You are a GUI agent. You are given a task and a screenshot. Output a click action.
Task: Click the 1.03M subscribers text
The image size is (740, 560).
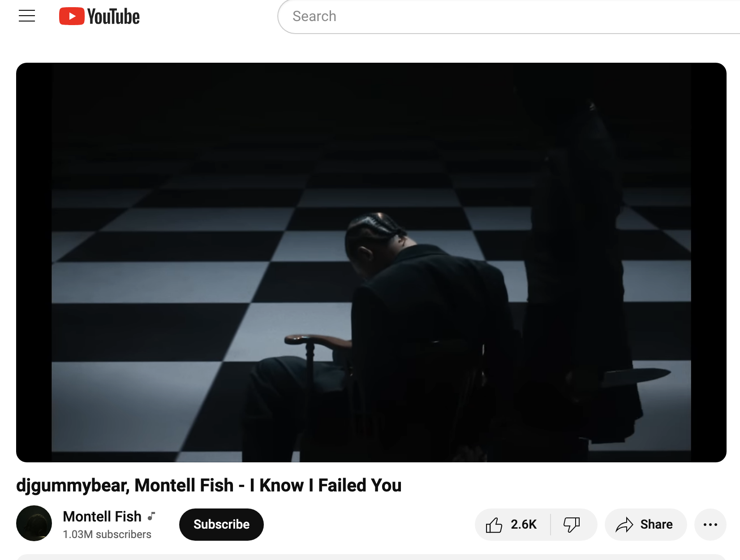[x=107, y=534]
